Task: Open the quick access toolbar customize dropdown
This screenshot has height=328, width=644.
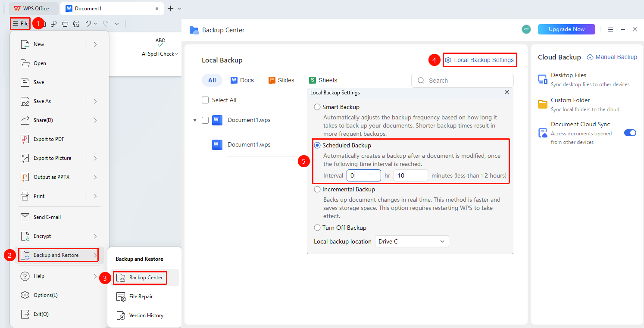Action: [x=117, y=24]
